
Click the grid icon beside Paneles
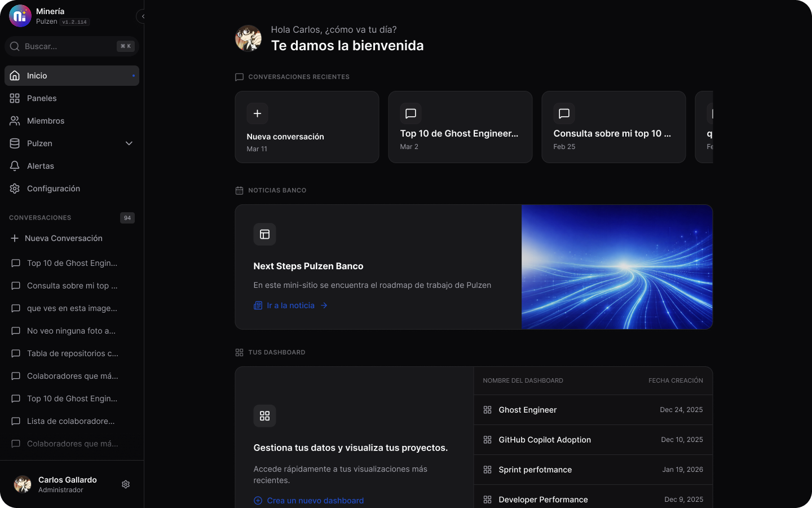[x=15, y=98]
